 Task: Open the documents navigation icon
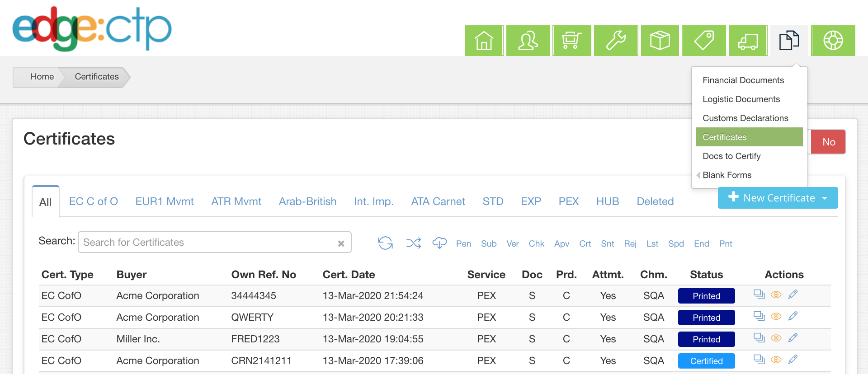pyautogui.click(x=789, y=41)
